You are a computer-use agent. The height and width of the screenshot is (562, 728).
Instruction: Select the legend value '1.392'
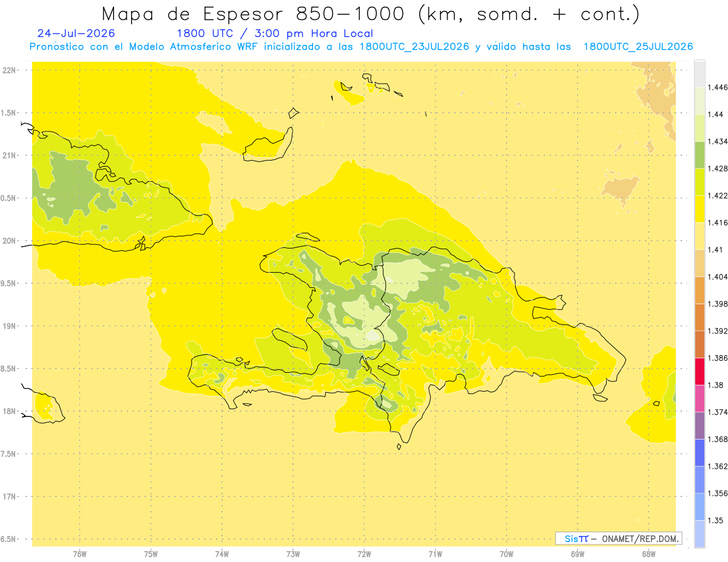coord(718,331)
